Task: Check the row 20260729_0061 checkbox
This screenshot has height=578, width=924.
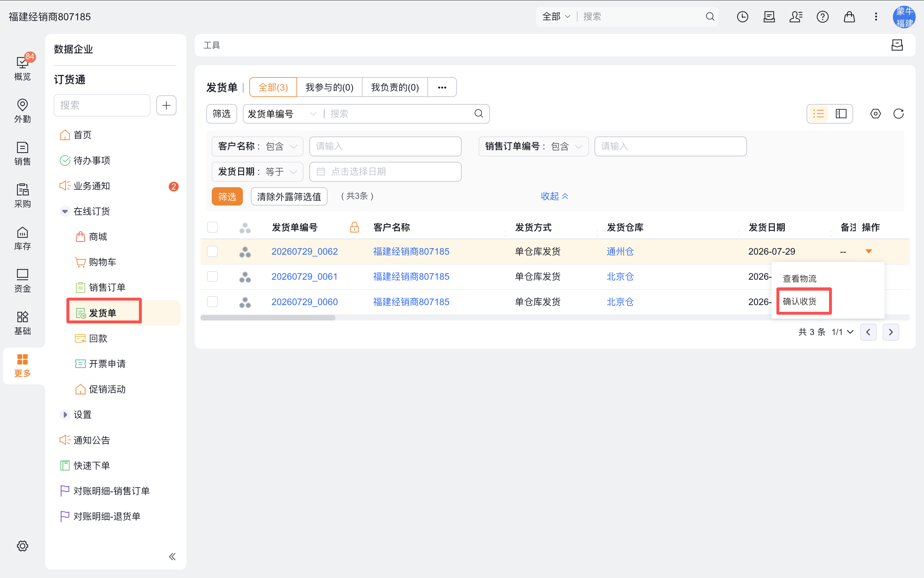Action: point(212,276)
